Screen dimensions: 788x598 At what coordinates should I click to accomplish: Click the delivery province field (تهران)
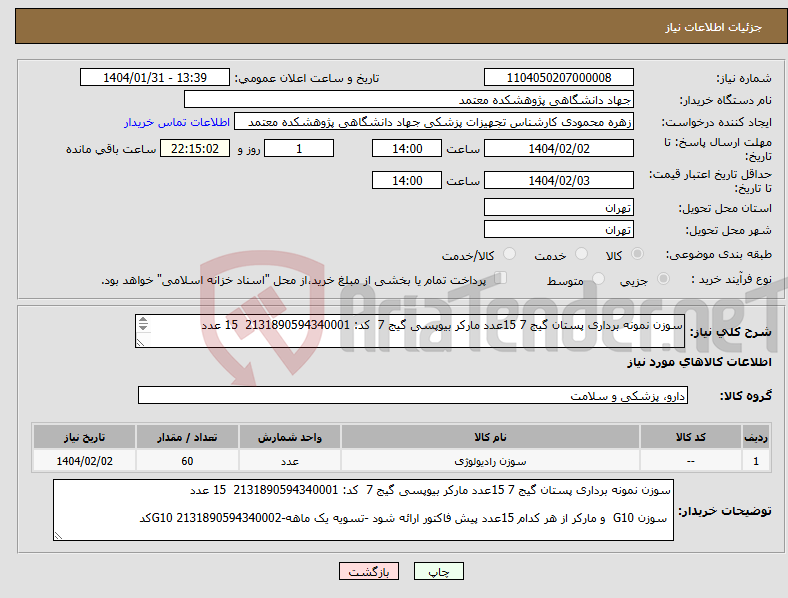pyautogui.click(x=559, y=207)
